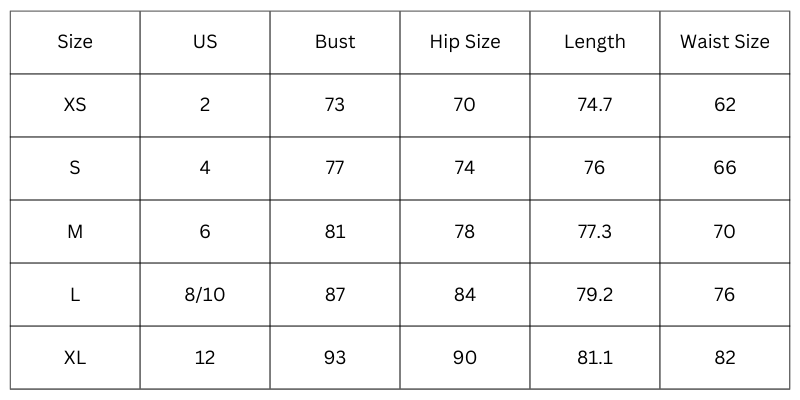Select the Bust column header

(335, 42)
